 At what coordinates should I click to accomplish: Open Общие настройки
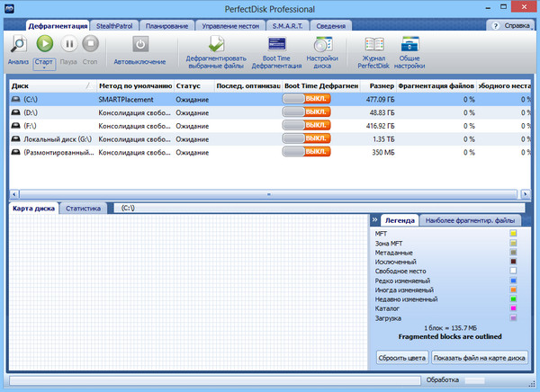(x=410, y=45)
